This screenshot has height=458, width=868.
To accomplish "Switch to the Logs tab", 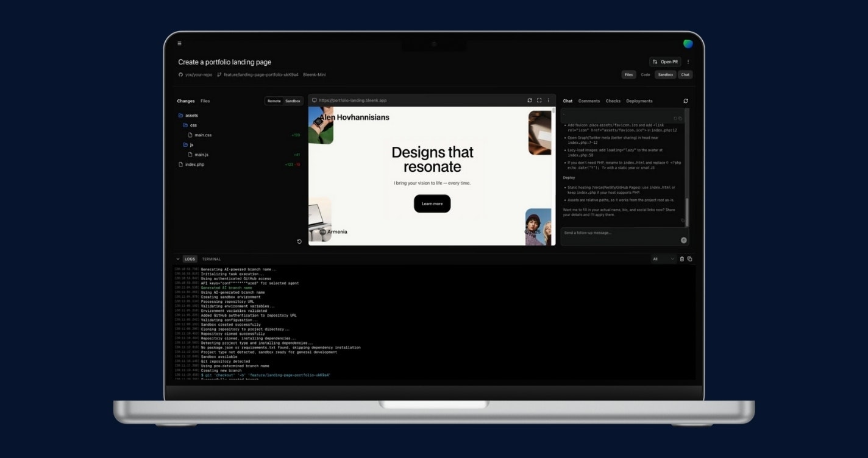I will pos(190,259).
